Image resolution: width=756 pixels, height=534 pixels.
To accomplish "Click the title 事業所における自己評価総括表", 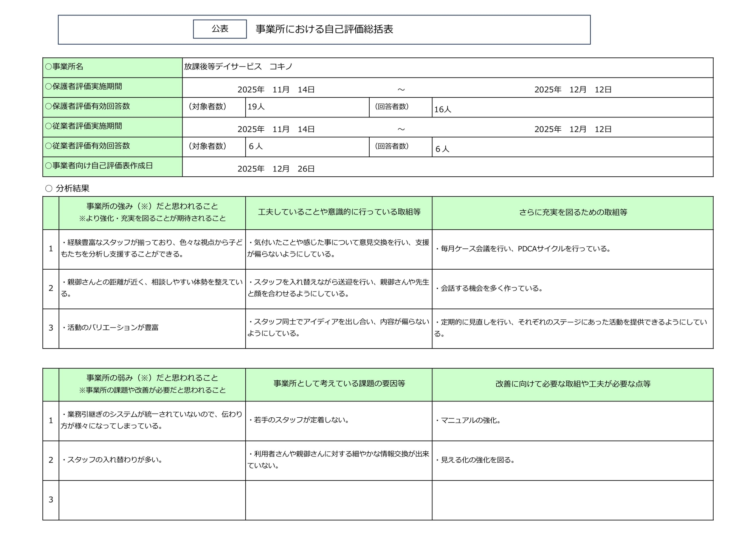I will click(324, 29).
